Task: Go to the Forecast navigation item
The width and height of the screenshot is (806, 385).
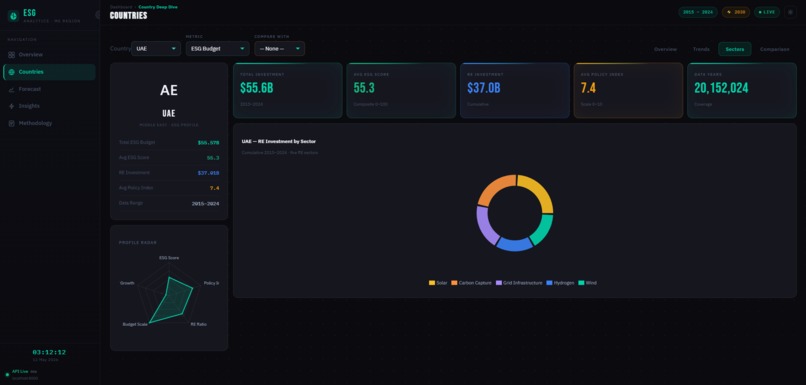Action: click(49, 89)
